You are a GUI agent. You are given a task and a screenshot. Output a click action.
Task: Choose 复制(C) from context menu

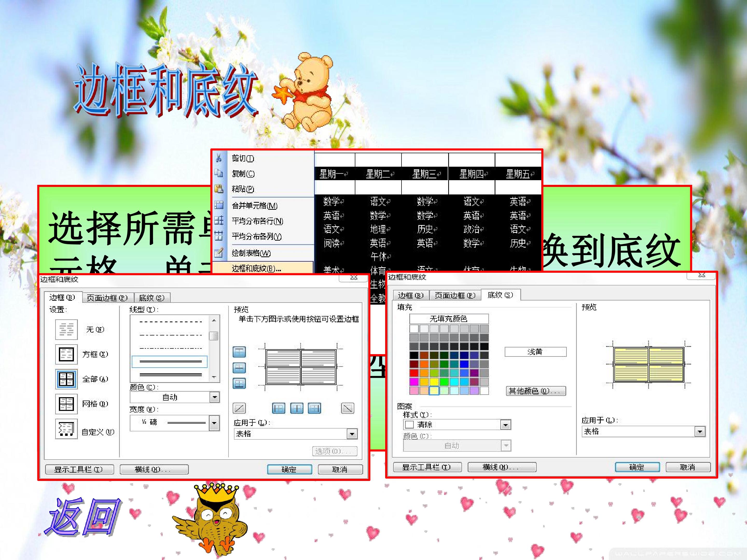[243, 173]
